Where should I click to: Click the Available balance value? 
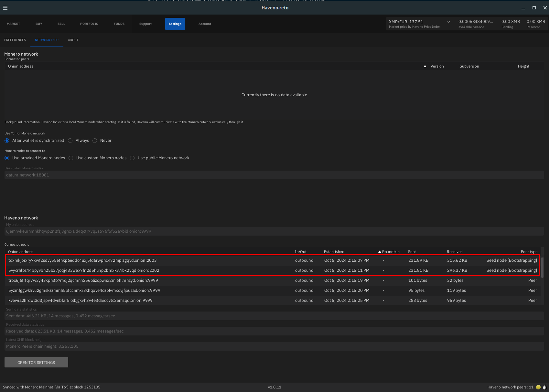[476, 22]
